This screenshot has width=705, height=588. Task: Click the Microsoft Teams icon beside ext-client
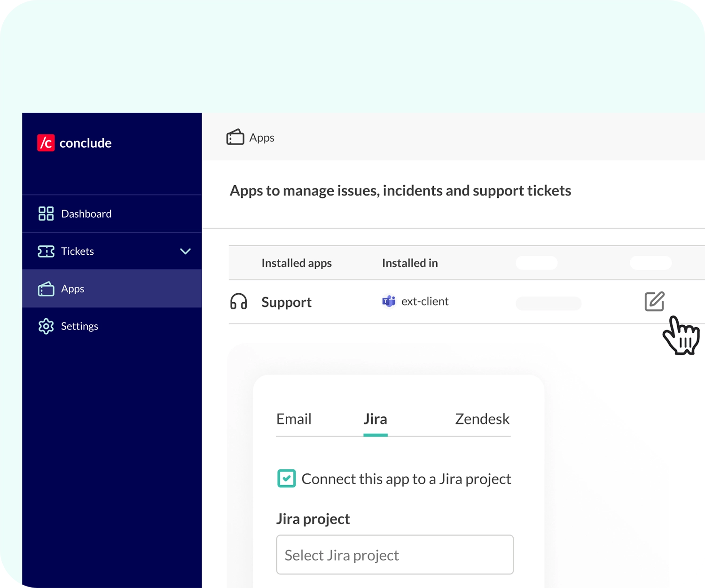389,301
